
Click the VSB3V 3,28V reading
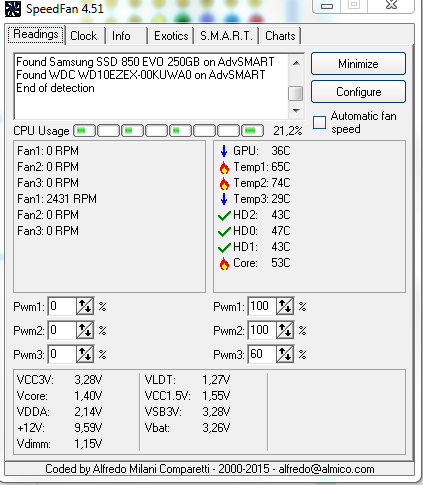tap(187, 412)
